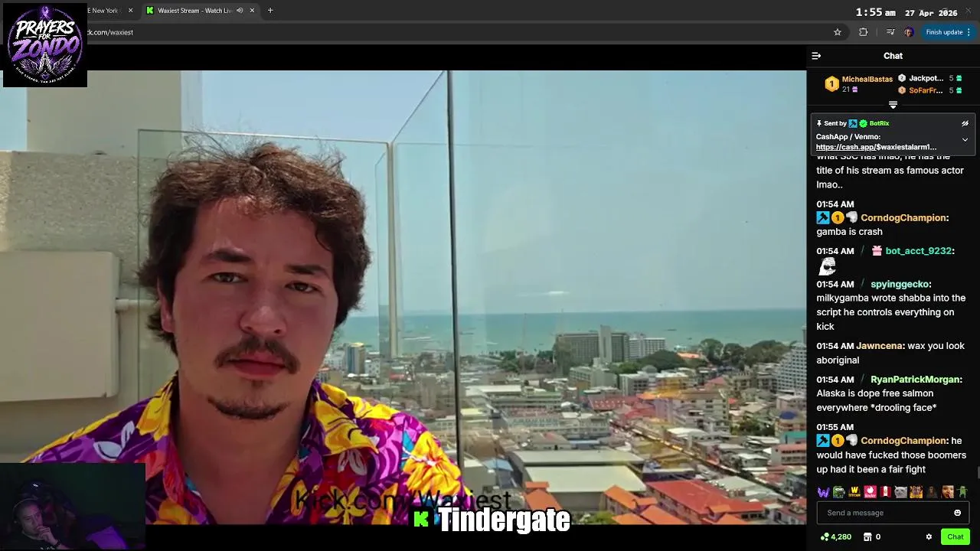980x551 pixels.
Task: Insert the pink Tinder flame emote
Action: 870,492
